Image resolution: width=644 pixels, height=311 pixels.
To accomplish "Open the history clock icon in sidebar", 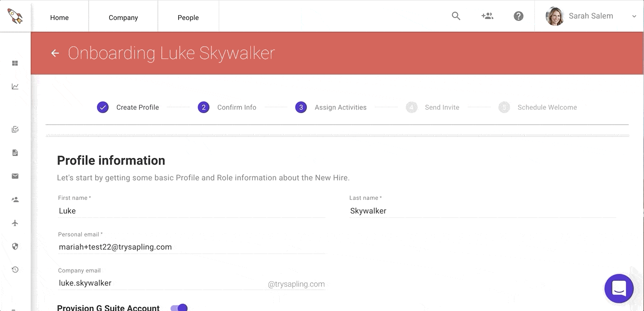I will pyautogui.click(x=15, y=270).
